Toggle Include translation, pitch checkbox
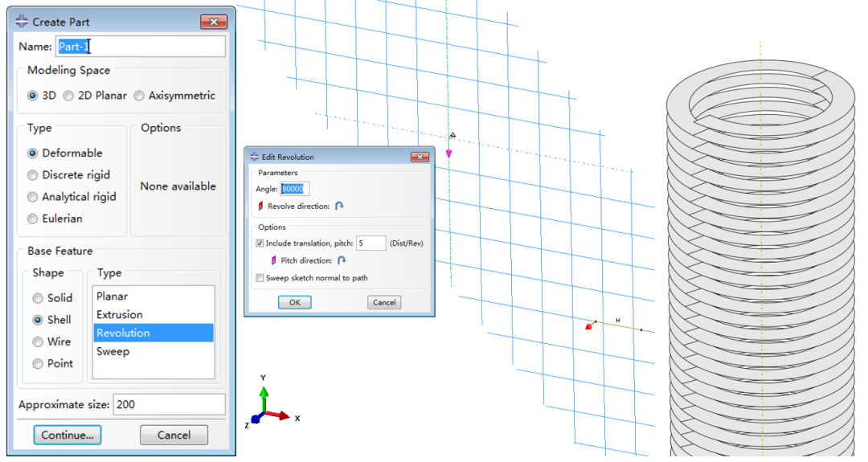 [x=260, y=243]
